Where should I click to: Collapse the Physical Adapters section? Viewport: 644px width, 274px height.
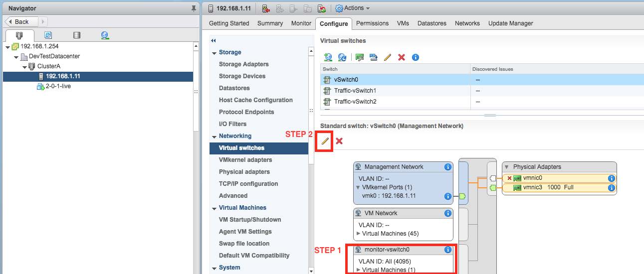pyautogui.click(x=507, y=167)
